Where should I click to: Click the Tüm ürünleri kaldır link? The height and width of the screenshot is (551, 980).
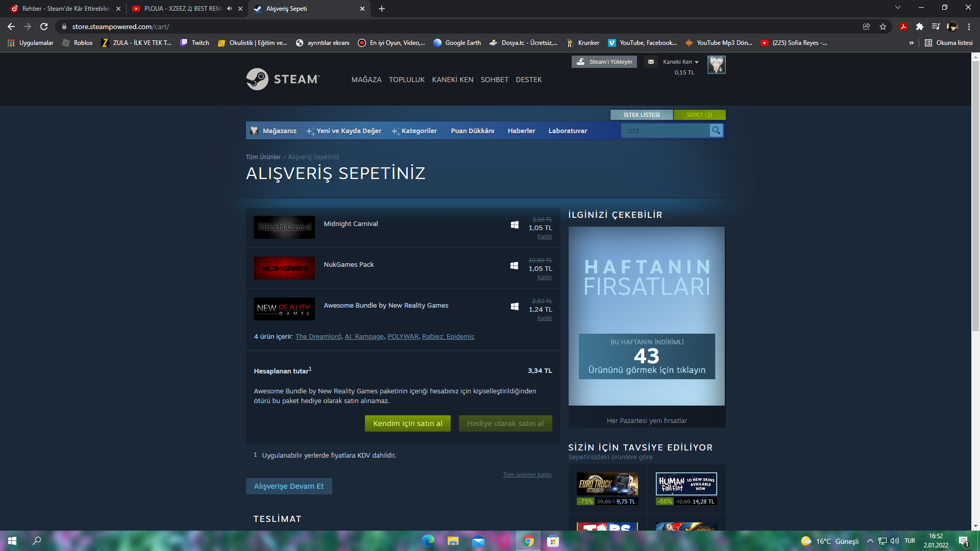point(527,474)
